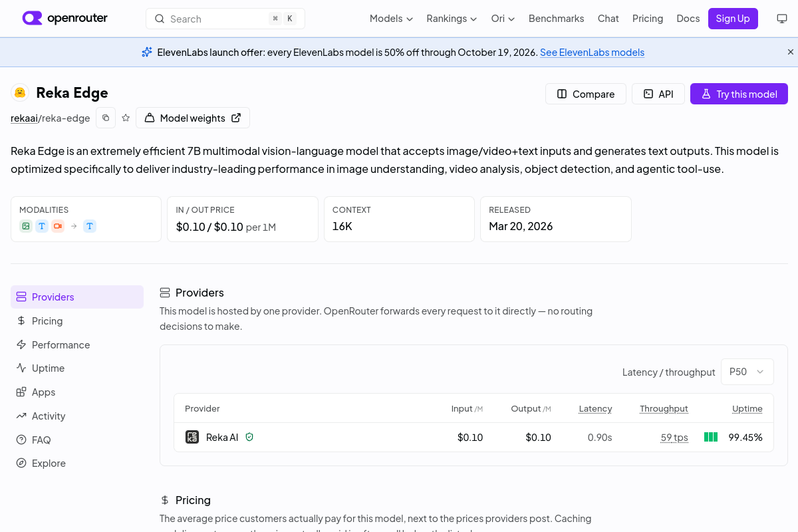Open the Apps section from the sidebar
Image resolution: width=798 pixels, height=532 pixels.
coord(77,392)
